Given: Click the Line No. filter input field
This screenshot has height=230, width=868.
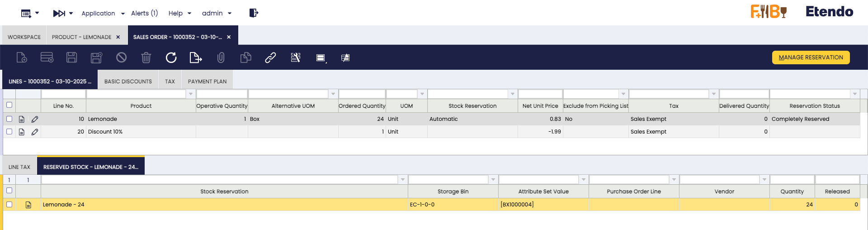Looking at the screenshot, I should [x=63, y=94].
